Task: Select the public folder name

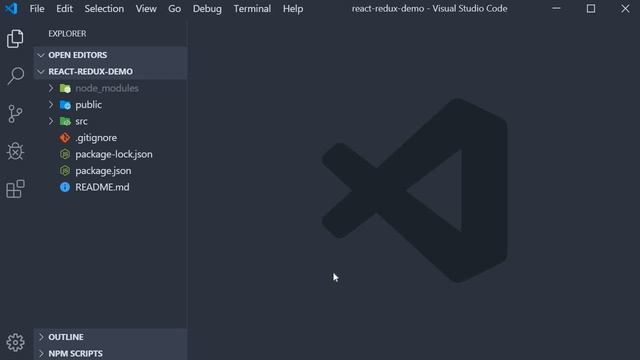Action: (89, 105)
